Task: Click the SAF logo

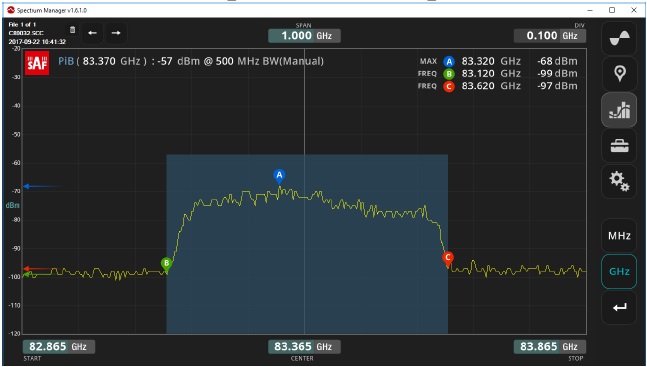Action: (x=37, y=63)
